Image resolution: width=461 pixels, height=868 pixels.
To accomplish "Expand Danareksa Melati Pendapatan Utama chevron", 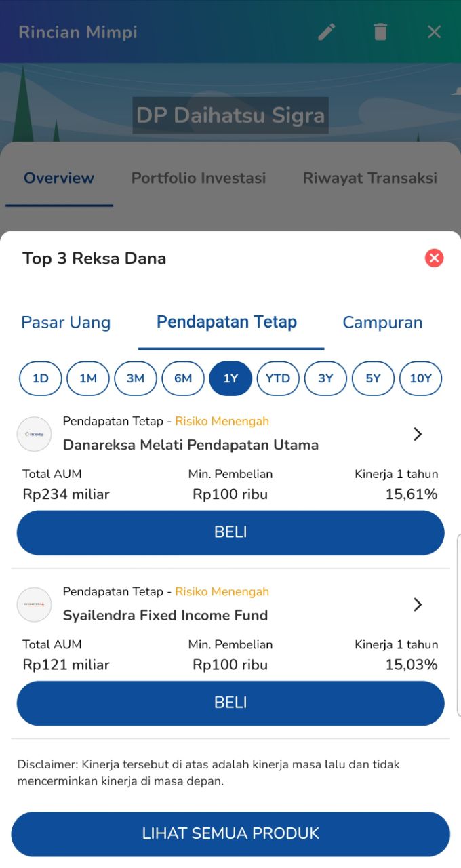I will pos(418,434).
